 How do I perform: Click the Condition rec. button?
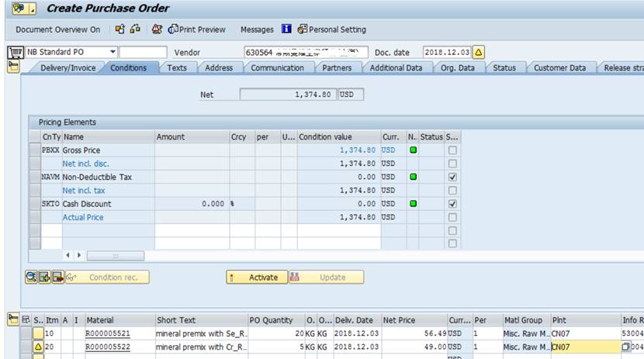pyautogui.click(x=107, y=277)
